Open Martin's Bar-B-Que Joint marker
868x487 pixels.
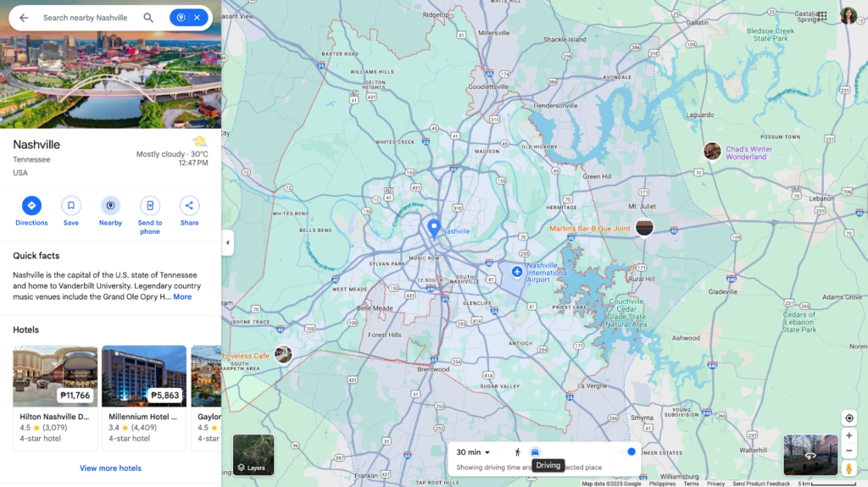tap(644, 228)
